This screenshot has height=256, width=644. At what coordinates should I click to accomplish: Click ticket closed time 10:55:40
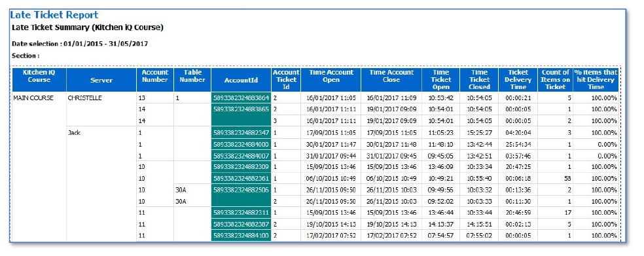tap(479, 179)
